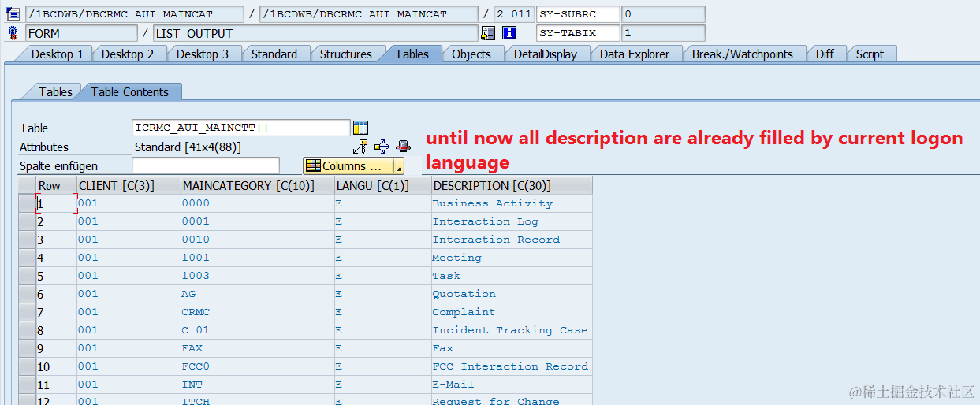980x405 pixels.
Task: Click the navigate-to-source icon after LIST_OUTPUT
Action: tap(488, 33)
